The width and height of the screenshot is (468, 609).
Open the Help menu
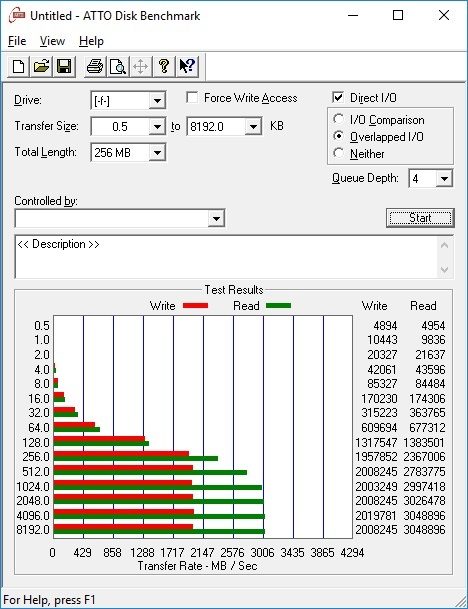pyautogui.click(x=91, y=41)
